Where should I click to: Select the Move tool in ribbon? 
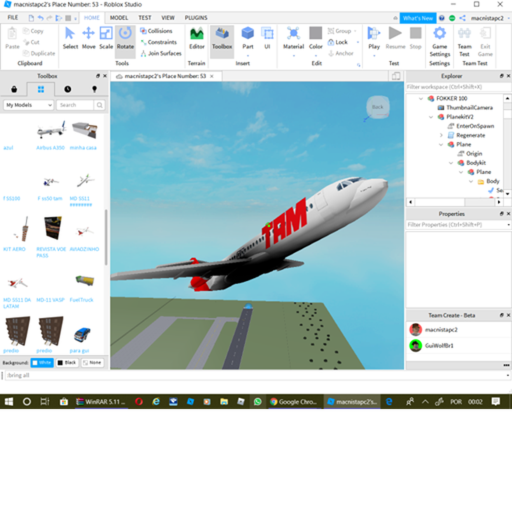(x=88, y=38)
